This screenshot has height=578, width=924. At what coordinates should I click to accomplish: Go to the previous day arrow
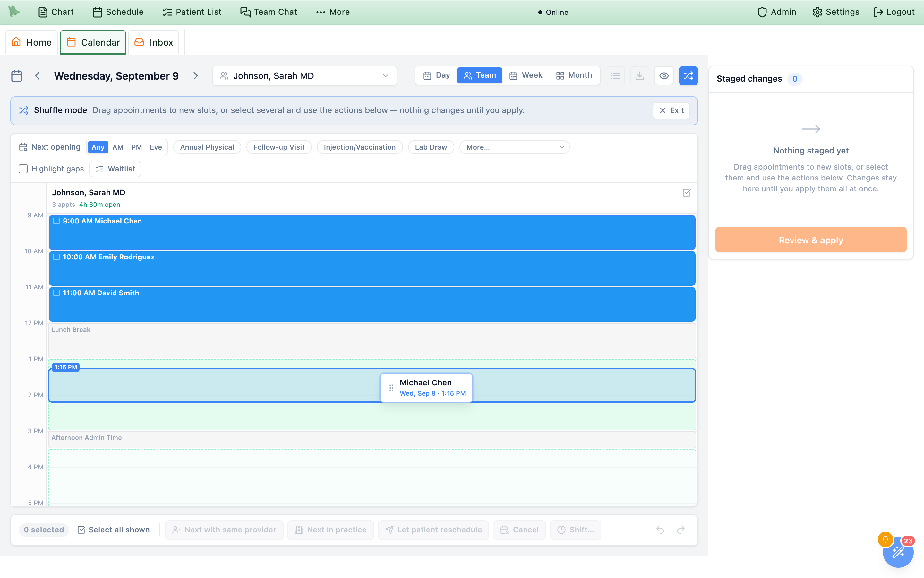tap(38, 76)
